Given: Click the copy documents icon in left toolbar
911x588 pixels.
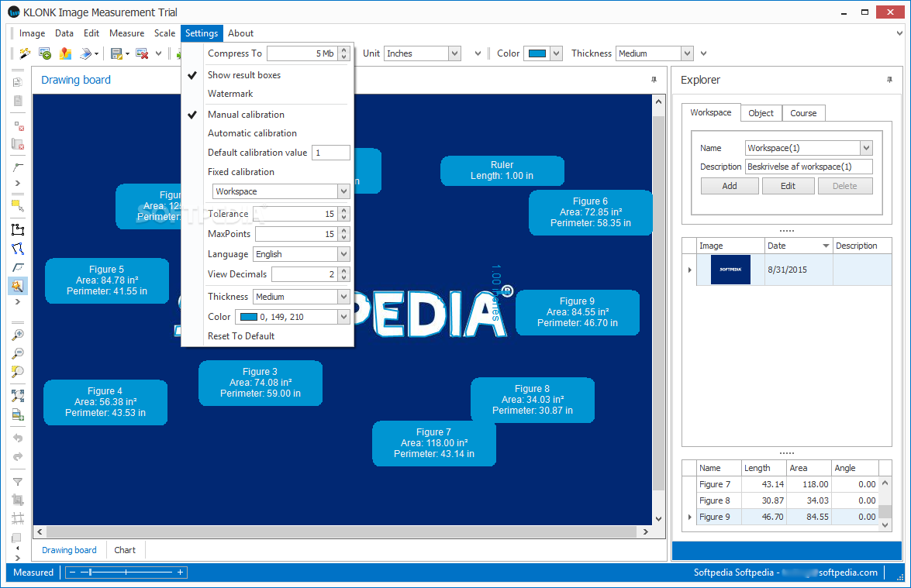Looking at the screenshot, I should coord(18,82).
